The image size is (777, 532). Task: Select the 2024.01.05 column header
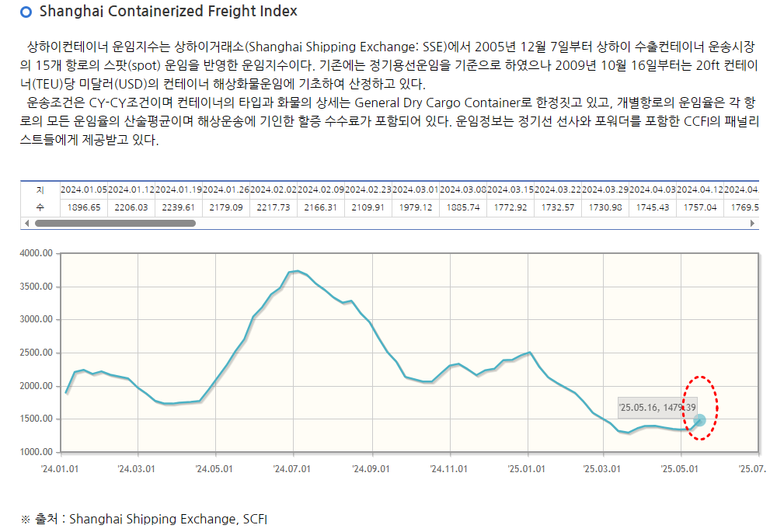click(83, 190)
